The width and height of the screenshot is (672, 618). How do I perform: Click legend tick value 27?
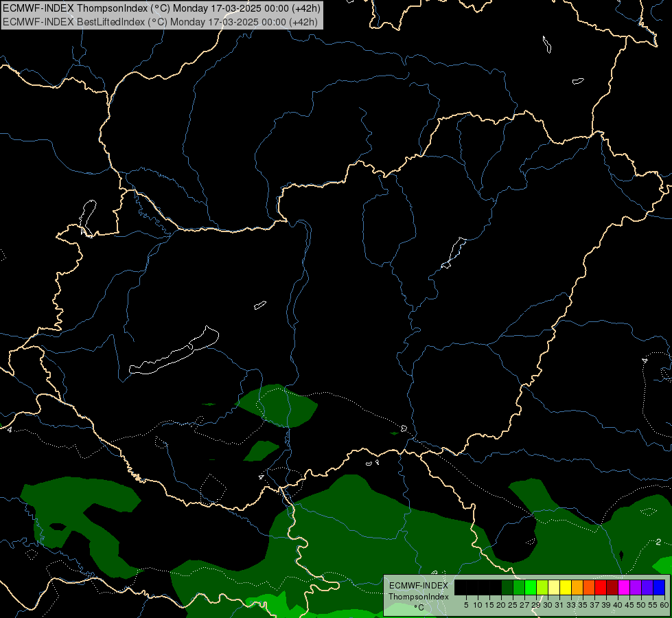(524, 605)
